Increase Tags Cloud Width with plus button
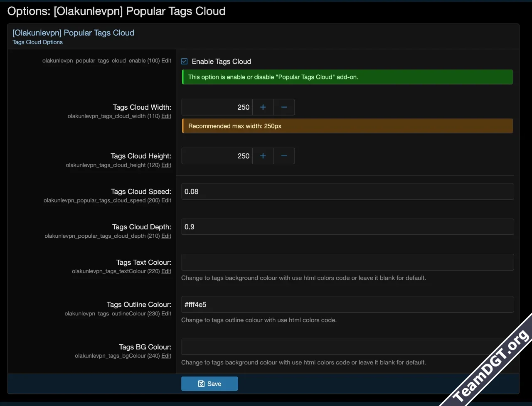Image resolution: width=532 pixels, height=406 pixels. [x=263, y=107]
